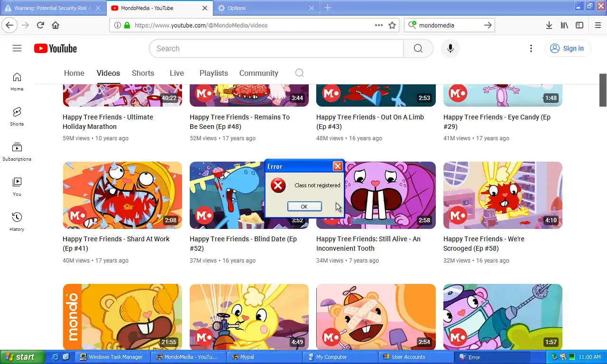View site security lock icon in address bar
The height and width of the screenshot is (364, 607).
click(x=127, y=25)
